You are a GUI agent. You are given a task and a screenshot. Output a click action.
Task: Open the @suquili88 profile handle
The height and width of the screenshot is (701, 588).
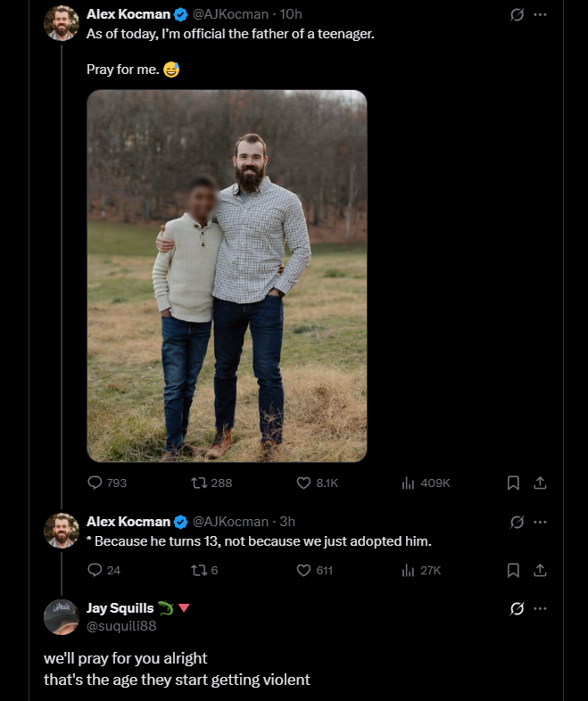[120, 626]
